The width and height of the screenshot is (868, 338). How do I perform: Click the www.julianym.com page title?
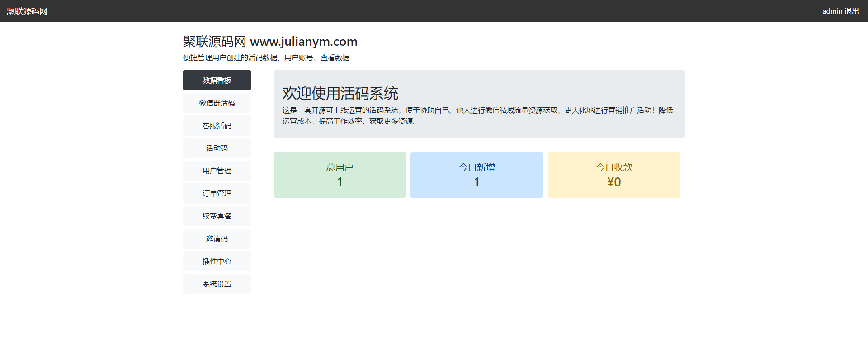[x=270, y=42]
